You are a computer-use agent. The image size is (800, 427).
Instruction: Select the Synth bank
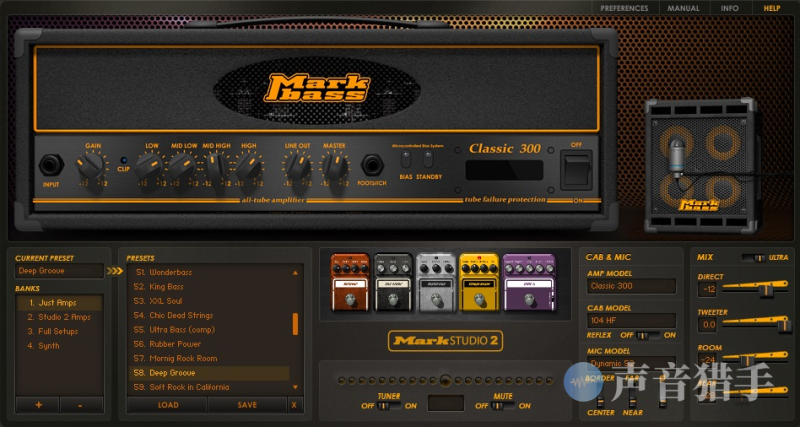[x=60, y=345]
